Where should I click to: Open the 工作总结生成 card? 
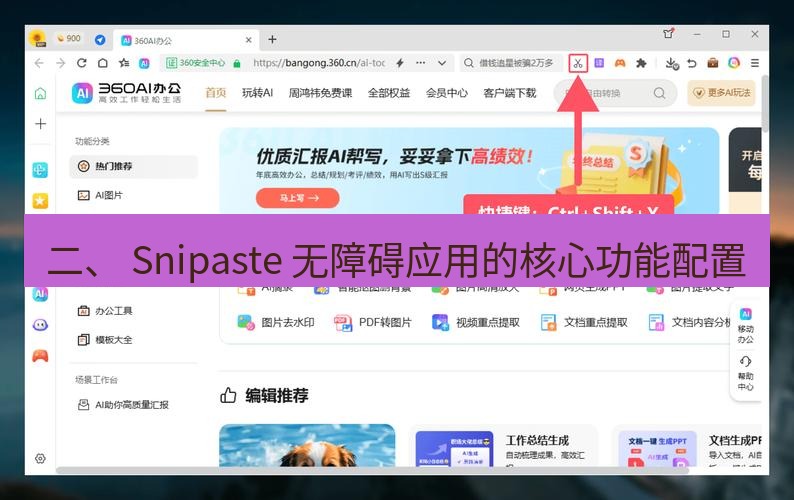tap(503, 447)
